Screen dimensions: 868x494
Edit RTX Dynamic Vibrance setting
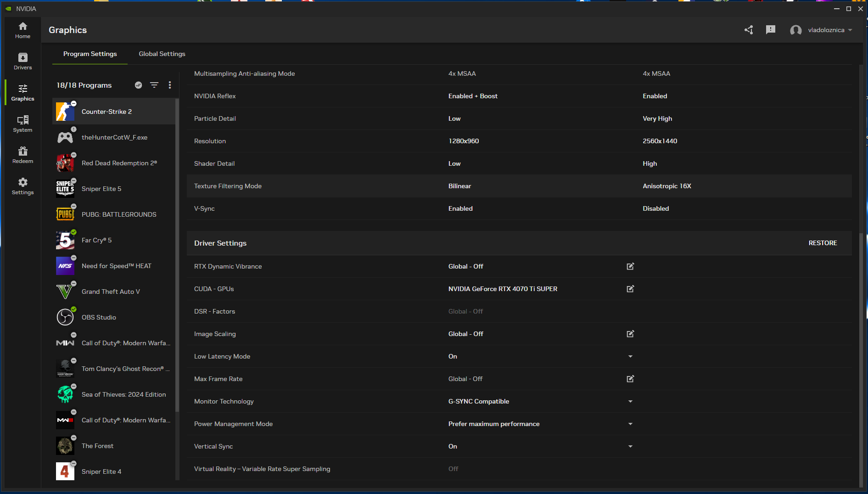pos(630,266)
